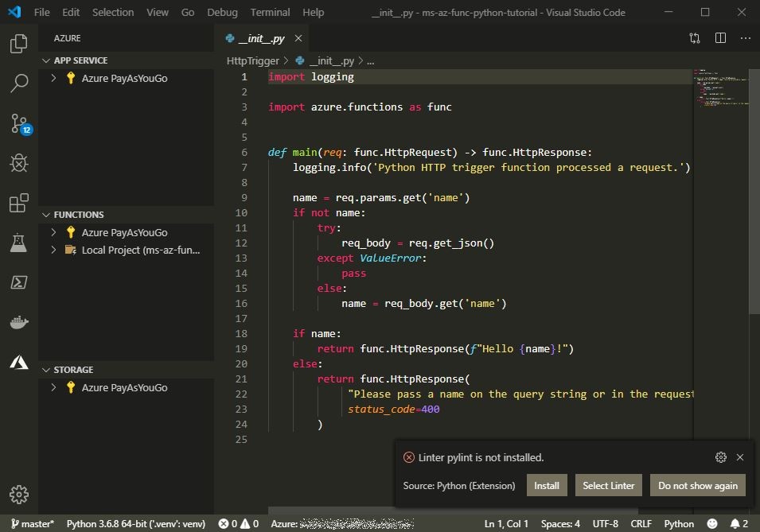760x532 pixels.
Task: Open the File menu
Action: coord(41,12)
